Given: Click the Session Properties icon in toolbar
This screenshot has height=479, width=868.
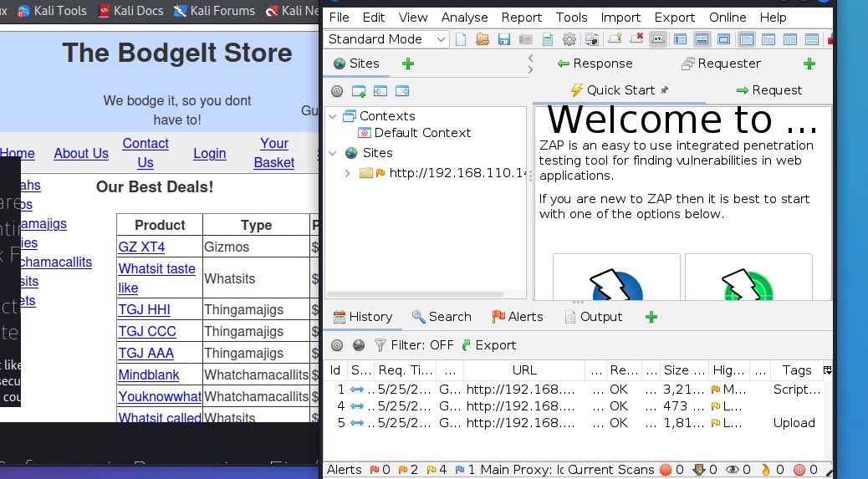Looking at the screenshot, I should point(548,39).
